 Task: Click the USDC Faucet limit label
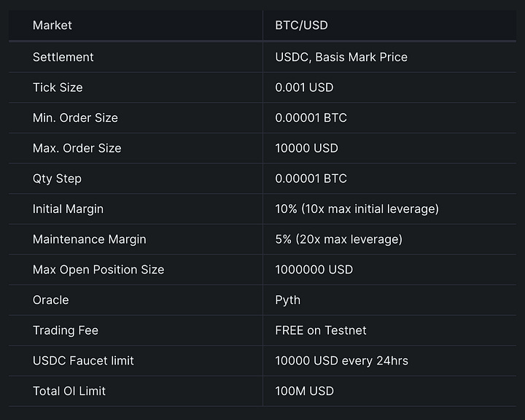[83, 361]
